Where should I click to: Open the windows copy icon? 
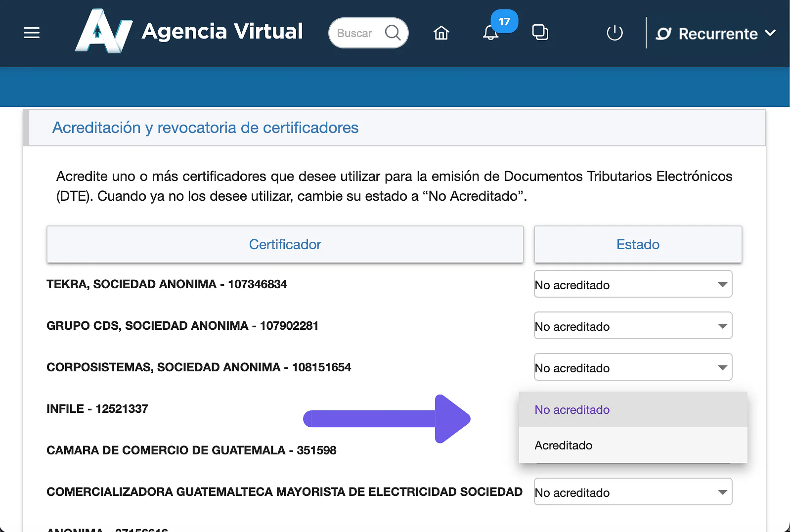[x=540, y=33]
